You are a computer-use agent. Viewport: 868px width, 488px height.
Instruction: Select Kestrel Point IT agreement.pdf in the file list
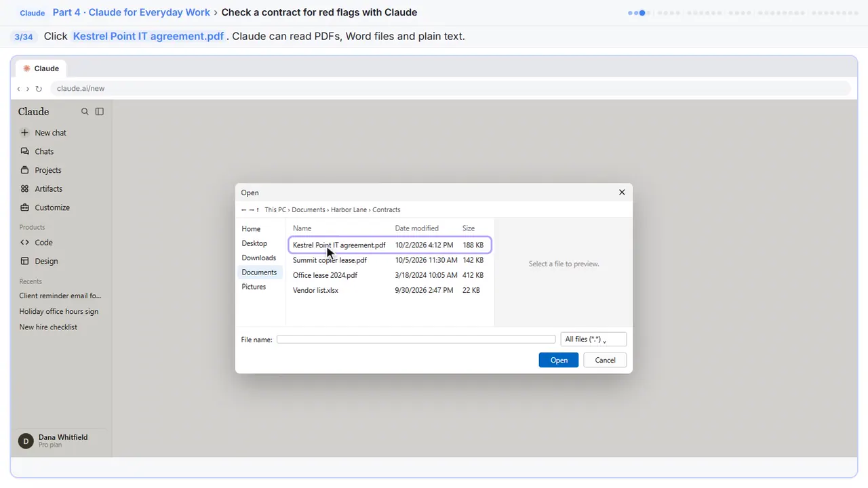(390, 245)
